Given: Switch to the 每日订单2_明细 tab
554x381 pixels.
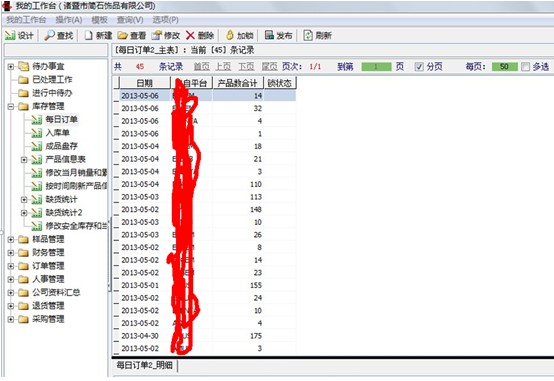Looking at the screenshot, I should point(145,365).
